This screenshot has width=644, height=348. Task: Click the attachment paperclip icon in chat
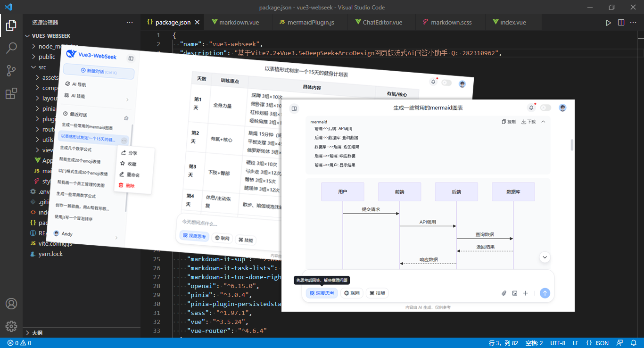504,293
